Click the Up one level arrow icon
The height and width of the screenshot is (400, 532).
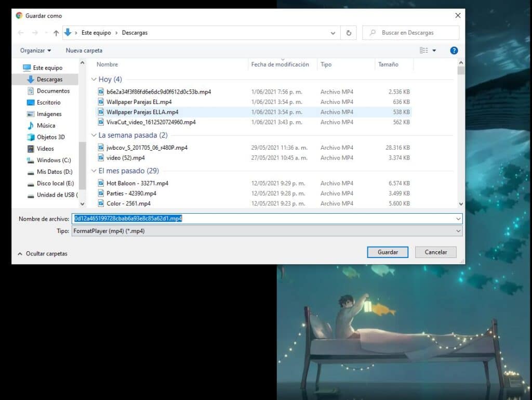tap(56, 33)
